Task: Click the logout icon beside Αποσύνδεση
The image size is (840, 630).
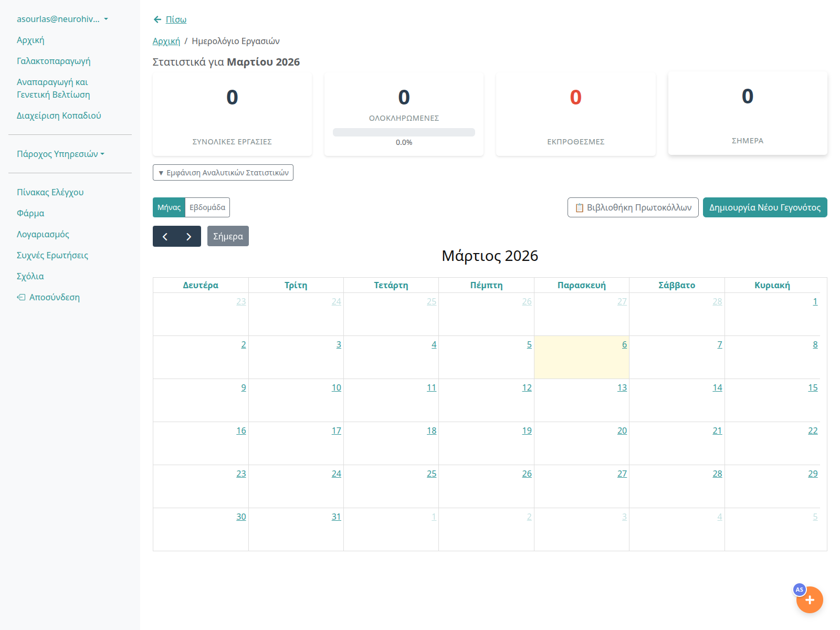Action: (x=22, y=297)
